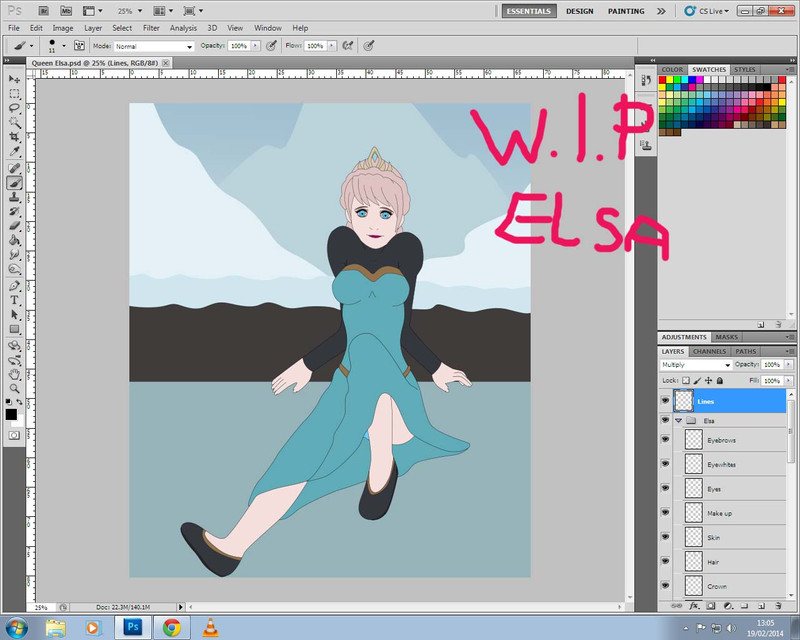
Task: Hide the Crown layer
Action: click(x=665, y=585)
